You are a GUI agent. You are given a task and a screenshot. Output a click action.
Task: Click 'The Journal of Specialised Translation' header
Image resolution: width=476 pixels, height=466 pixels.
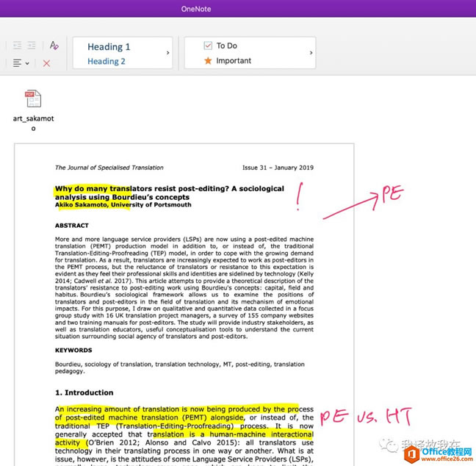[109, 168]
